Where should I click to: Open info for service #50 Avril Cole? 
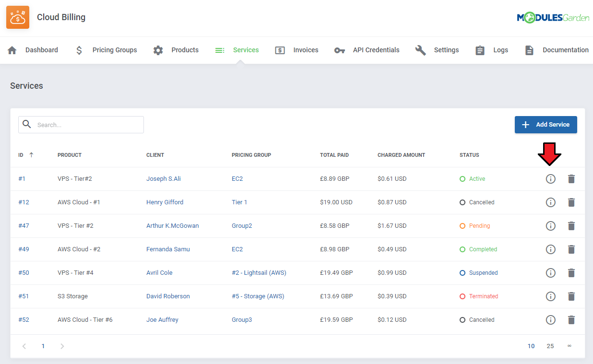pyautogui.click(x=551, y=273)
